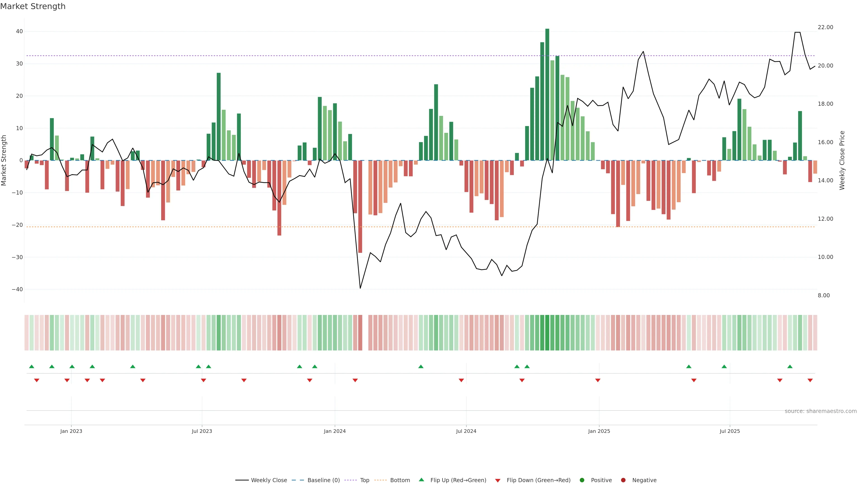Click Flip Down red triangle legend icon
The width and height of the screenshot is (868, 488).
[498, 481]
